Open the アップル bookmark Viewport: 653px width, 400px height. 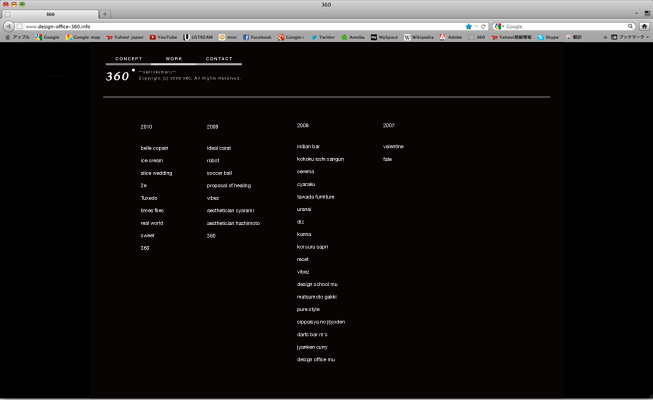[17, 37]
